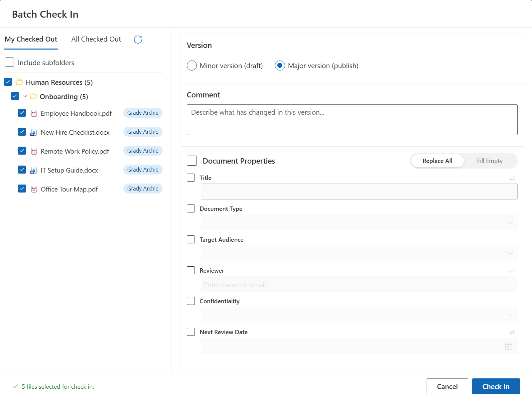
Task: Click the Remote Work Policy PDF icon
Action: tap(34, 151)
